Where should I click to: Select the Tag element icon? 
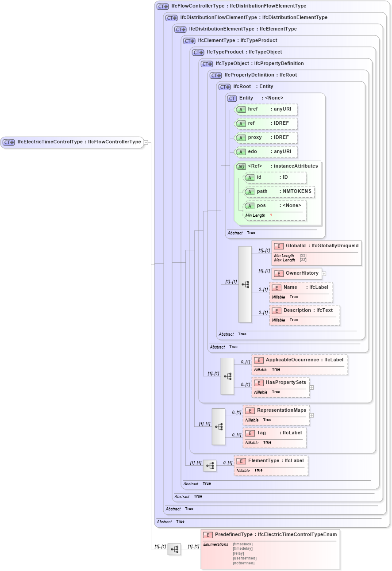click(x=250, y=433)
